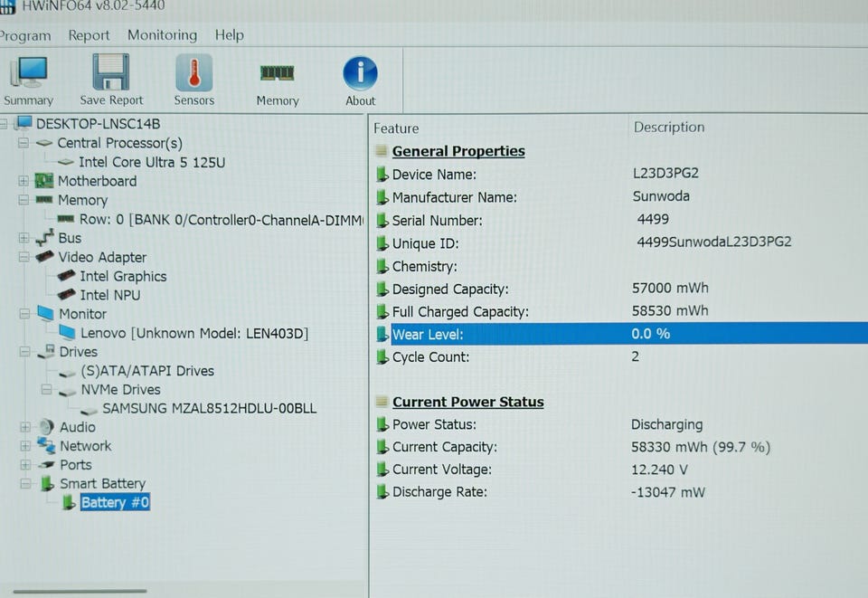Collapse the Monitor node
The image size is (868, 598).
24,313
